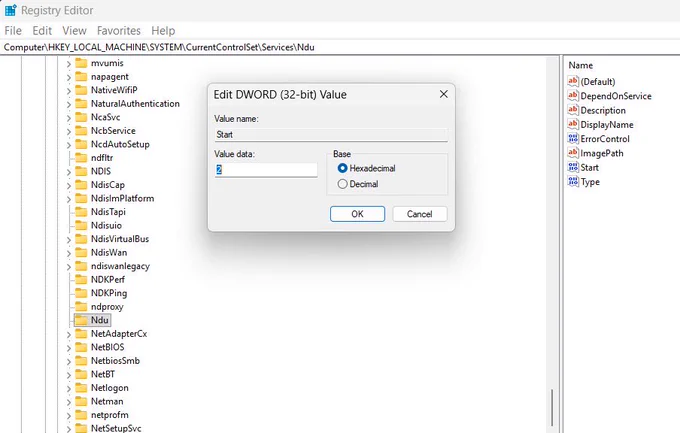Open the Edit menu
The width and height of the screenshot is (680, 433).
(42, 31)
